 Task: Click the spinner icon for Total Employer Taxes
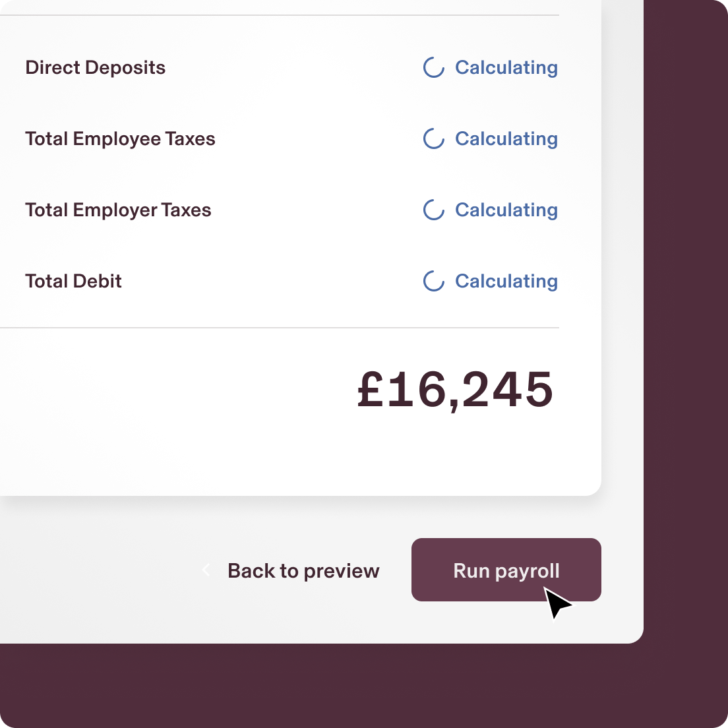tap(433, 210)
